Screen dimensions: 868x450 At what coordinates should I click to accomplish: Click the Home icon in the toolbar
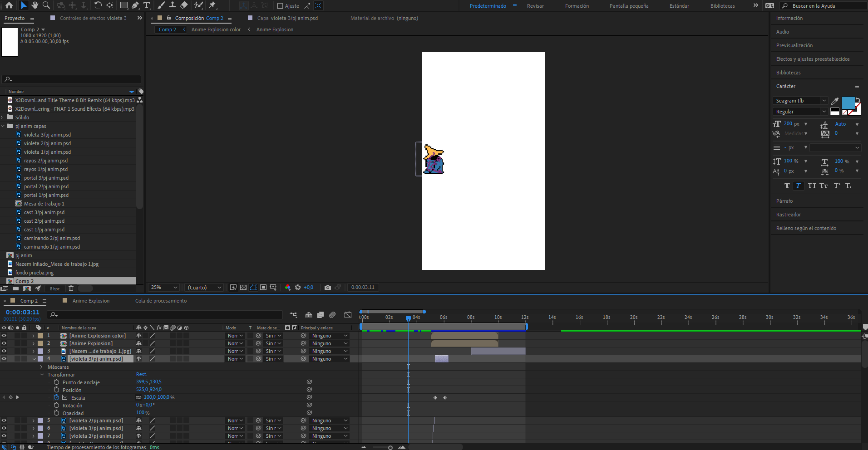click(x=9, y=5)
